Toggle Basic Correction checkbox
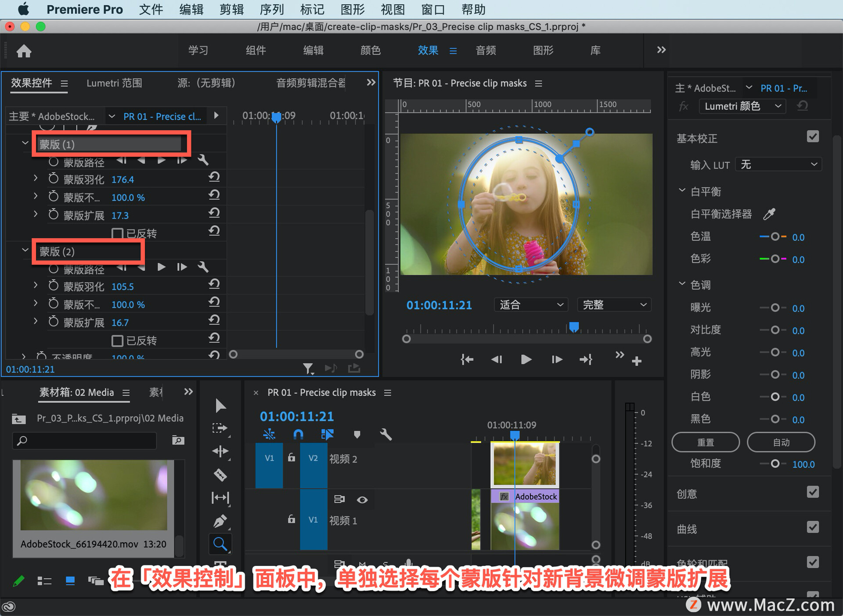The width and height of the screenshot is (843, 616). pyautogui.click(x=813, y=136)
